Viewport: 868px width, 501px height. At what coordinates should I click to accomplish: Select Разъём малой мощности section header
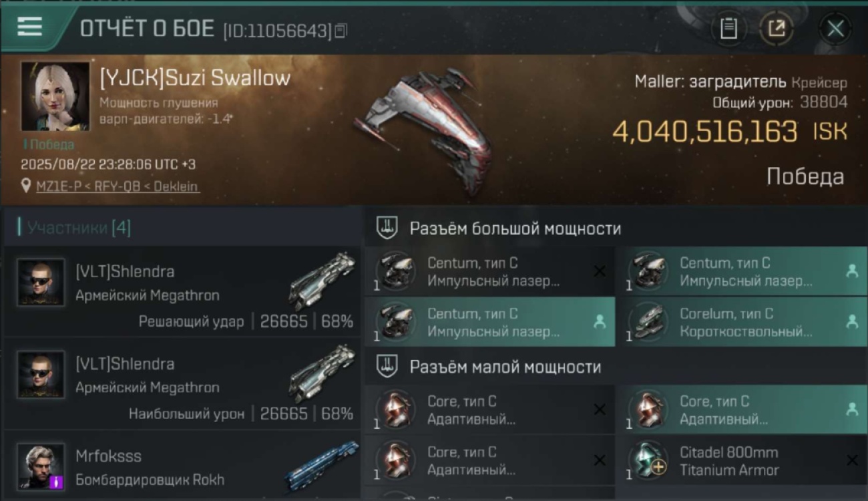point(505,367)
